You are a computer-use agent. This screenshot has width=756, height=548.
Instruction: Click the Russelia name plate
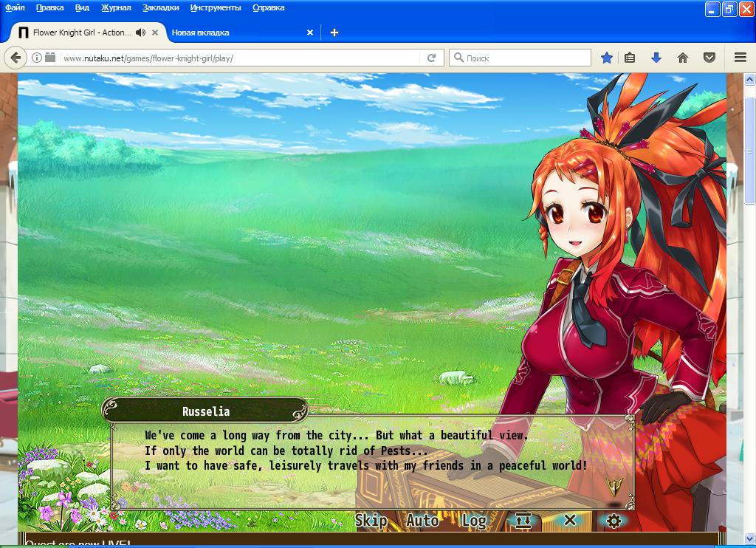[206, 411]
